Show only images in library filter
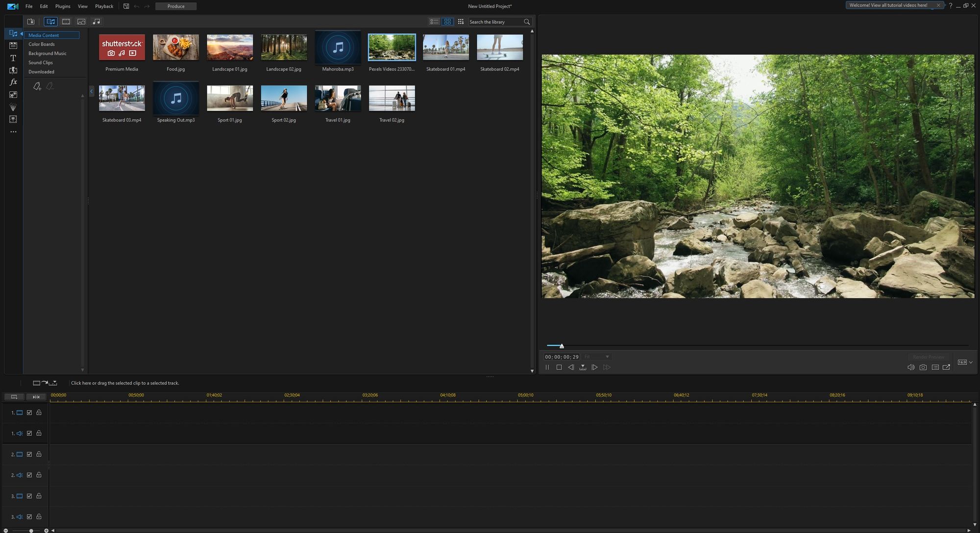Viewport: 980px width, 533px height. (x=81, y=22)
